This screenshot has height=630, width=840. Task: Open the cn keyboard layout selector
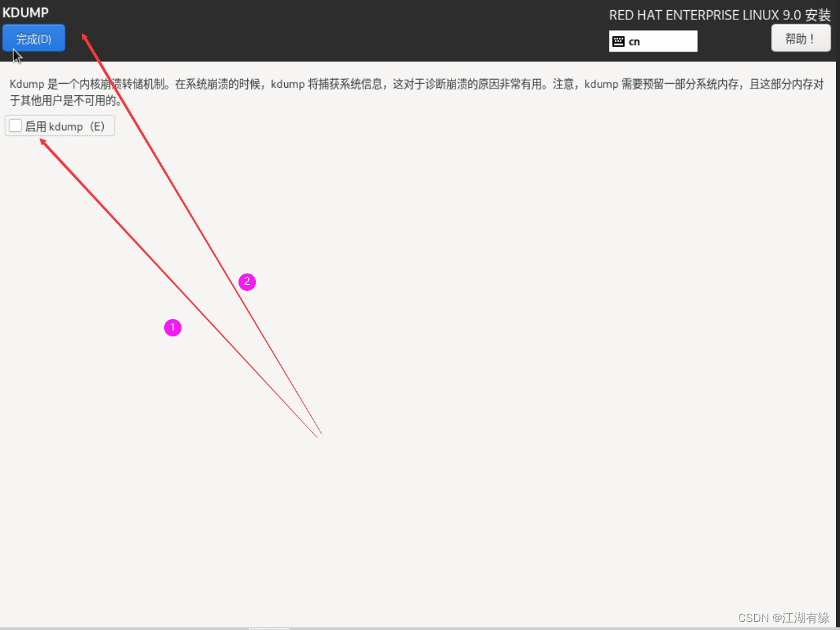[x=653, y=41]
